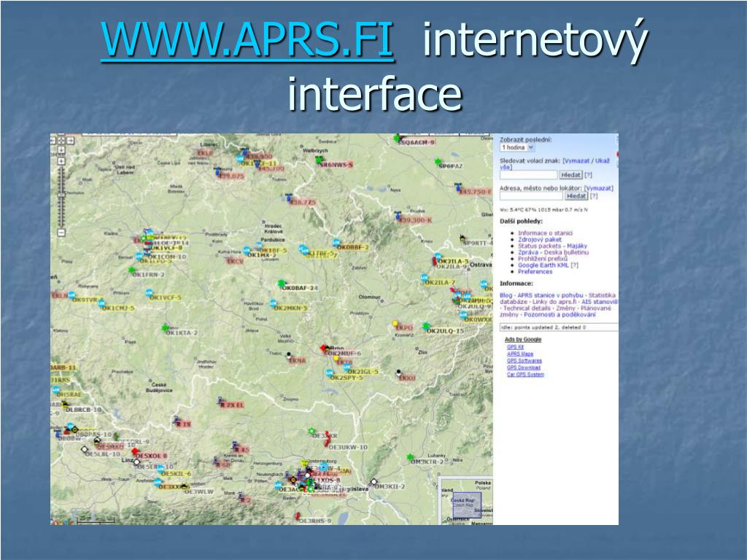Select the blue station icon of OK1CMJ-5
Screen dimensions: 747x560
pos(101,303)
